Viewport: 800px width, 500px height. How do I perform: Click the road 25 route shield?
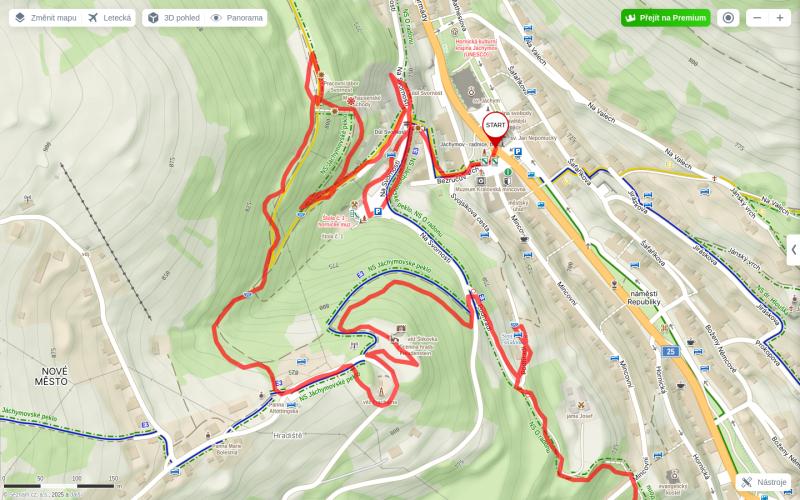point(671,351)
